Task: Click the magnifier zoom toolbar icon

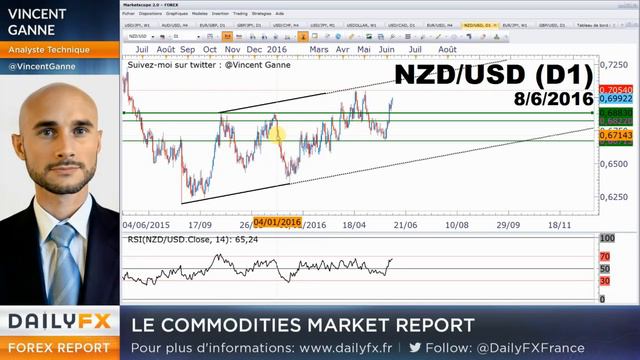Action: point(392,37)
